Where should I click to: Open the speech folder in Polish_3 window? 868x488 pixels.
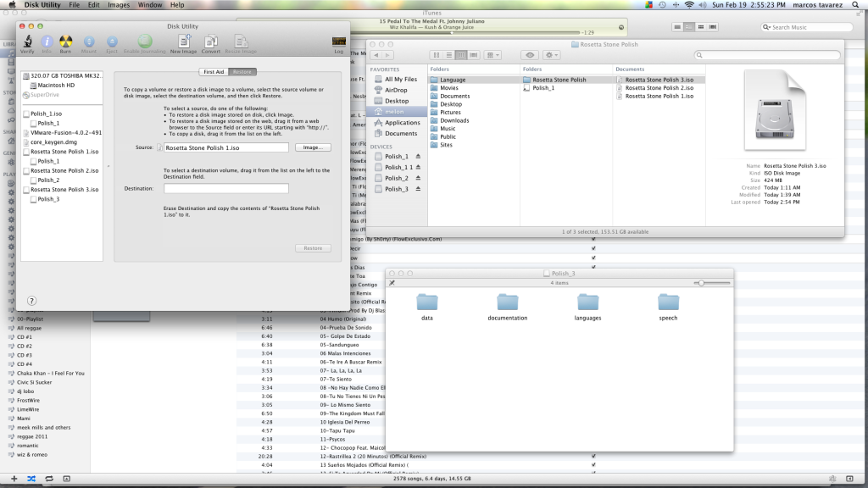tap(668, 303)
